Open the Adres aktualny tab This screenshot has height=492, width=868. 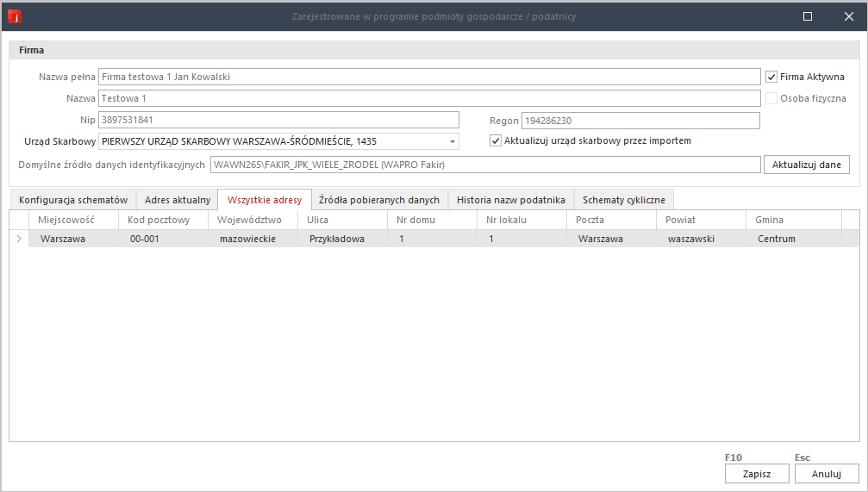177,200
